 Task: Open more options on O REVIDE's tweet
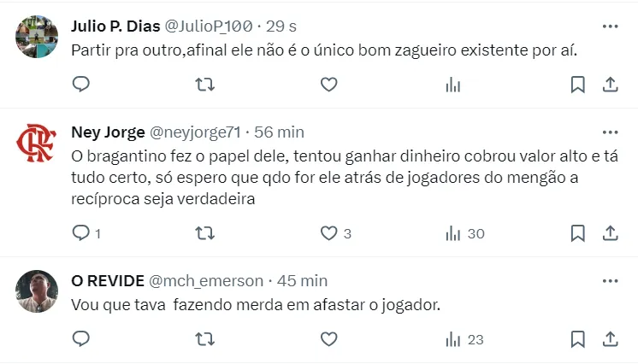(x=610, y=281)
